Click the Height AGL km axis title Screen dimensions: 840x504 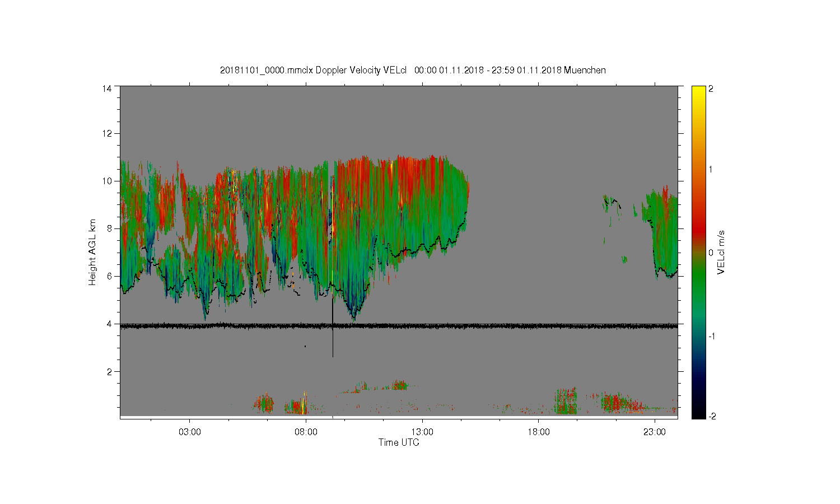pyautogui.click(x=92, y=252)
